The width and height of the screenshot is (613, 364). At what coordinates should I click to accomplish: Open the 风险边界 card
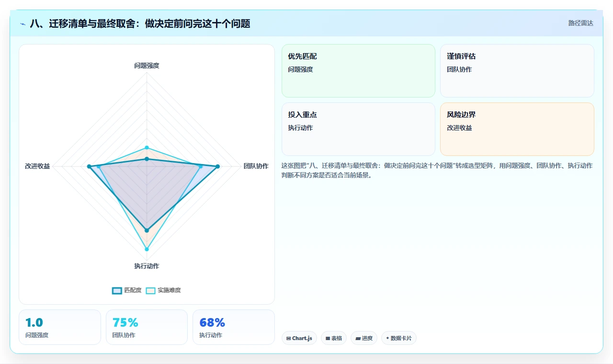pos(517,129)
